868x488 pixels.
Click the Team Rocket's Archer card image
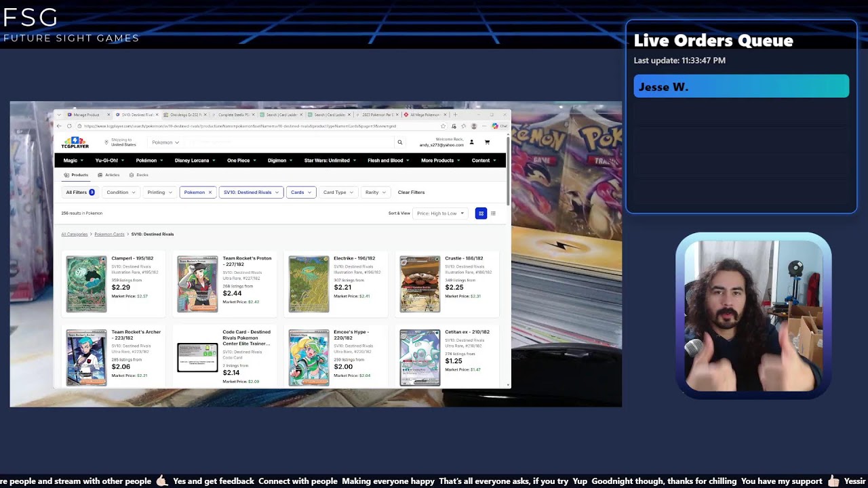coord(86,358)
